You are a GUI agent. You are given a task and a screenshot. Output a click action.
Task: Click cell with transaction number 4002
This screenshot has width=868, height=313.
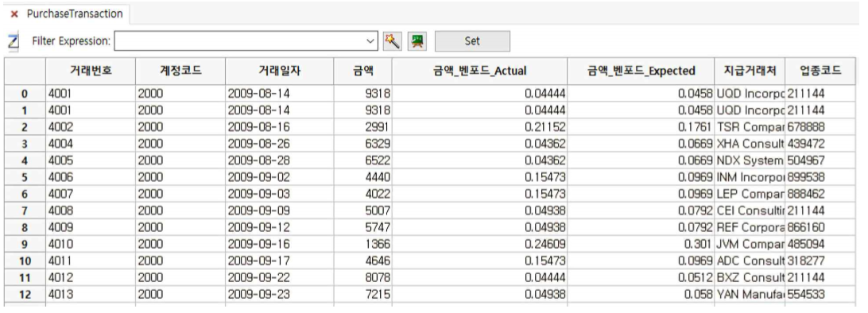[91, 127]
